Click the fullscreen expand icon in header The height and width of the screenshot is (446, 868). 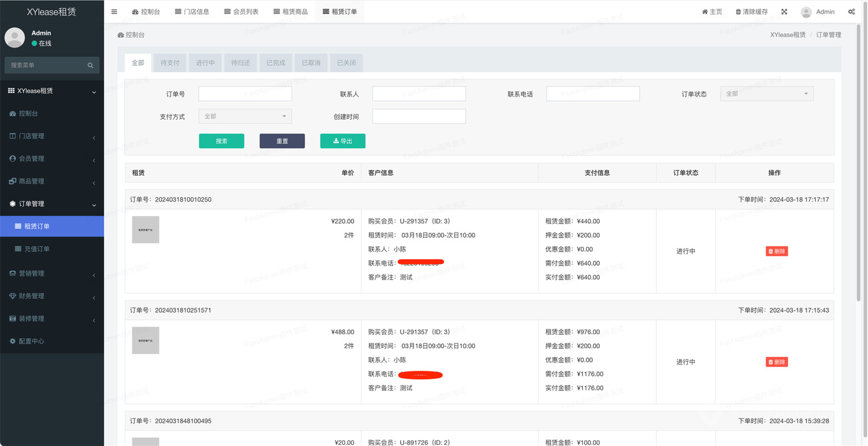784,11
